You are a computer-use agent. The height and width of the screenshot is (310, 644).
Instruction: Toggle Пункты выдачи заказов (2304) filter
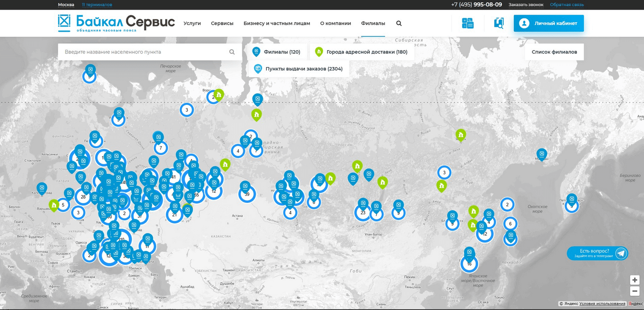tap(298, 69)
